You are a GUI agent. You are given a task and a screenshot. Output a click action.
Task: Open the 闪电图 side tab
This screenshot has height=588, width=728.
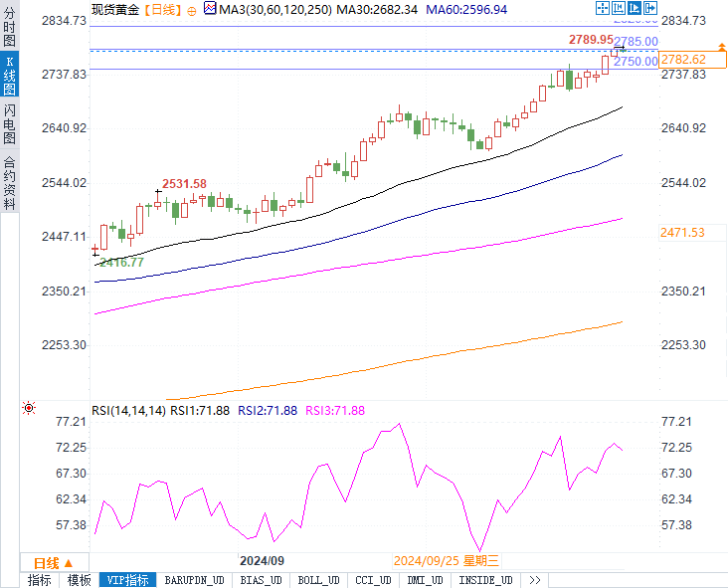coord(9,125)
